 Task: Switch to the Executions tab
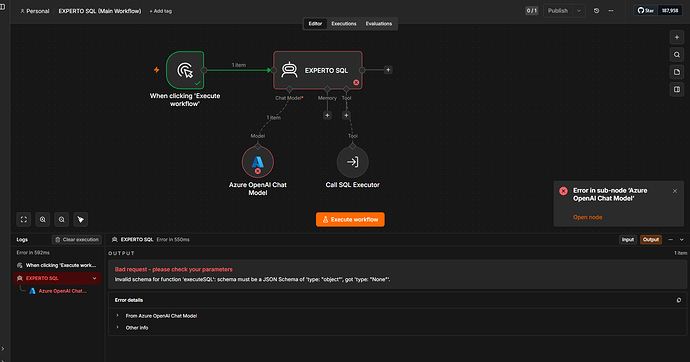pos(344,24)
